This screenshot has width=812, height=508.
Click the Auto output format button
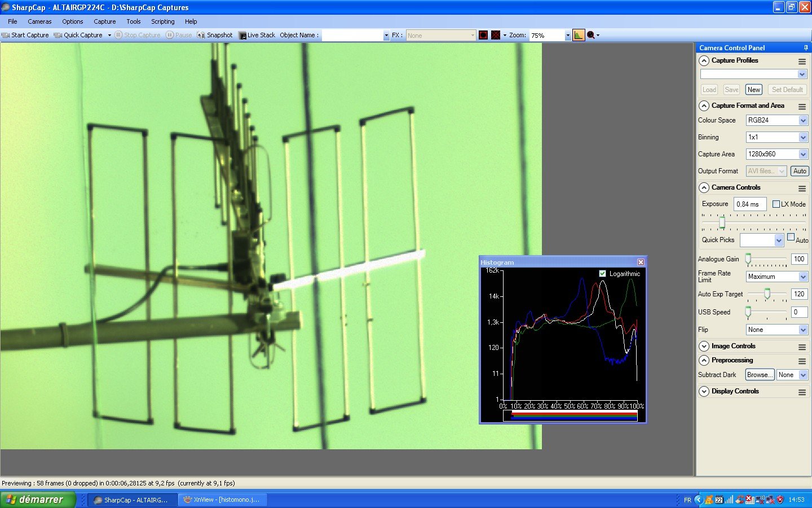[x=800, y=171]
